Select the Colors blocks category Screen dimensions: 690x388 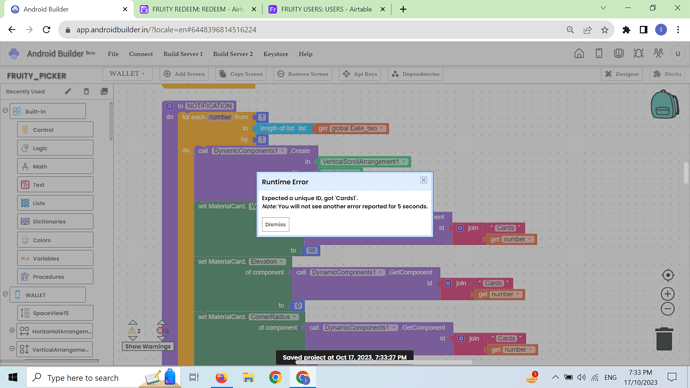[x=55, y=240]
